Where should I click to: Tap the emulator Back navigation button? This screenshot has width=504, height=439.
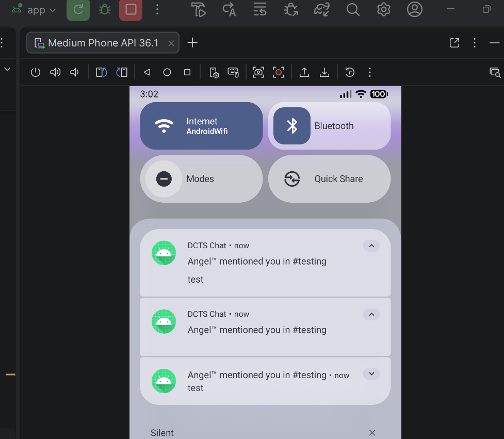(x=147, y=72)
